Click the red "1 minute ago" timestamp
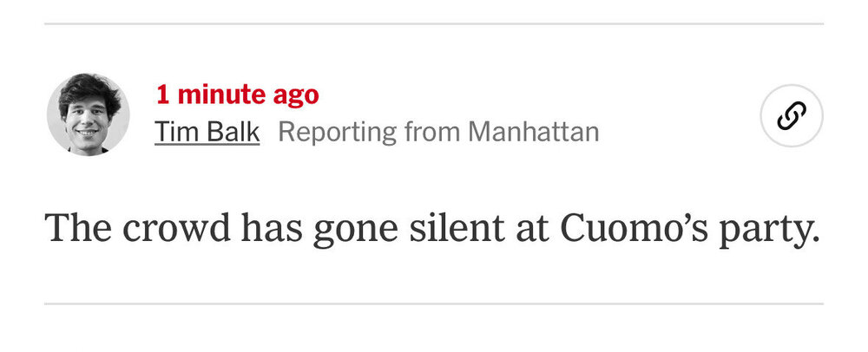 (237, 95)
